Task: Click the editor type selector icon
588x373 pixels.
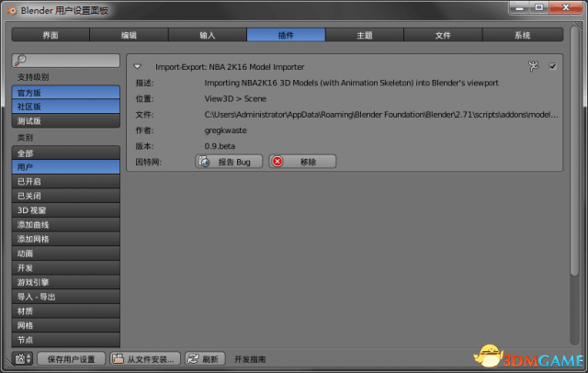Action: coord(23,358)
